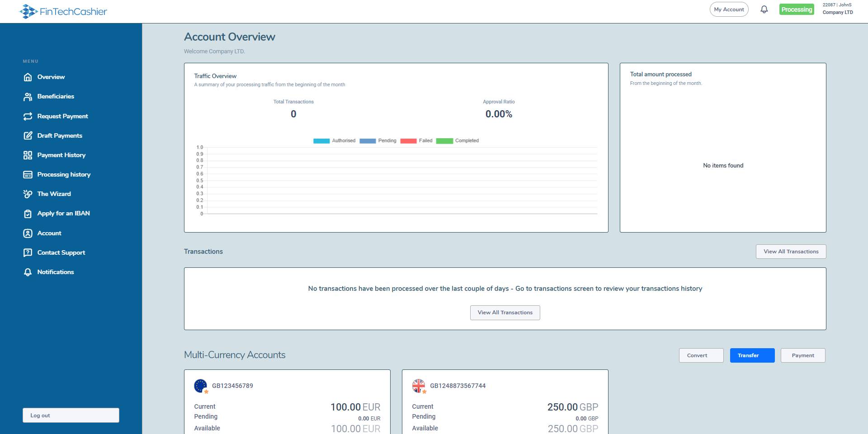Click the Request Payment arrows icon

coord(28,117)
